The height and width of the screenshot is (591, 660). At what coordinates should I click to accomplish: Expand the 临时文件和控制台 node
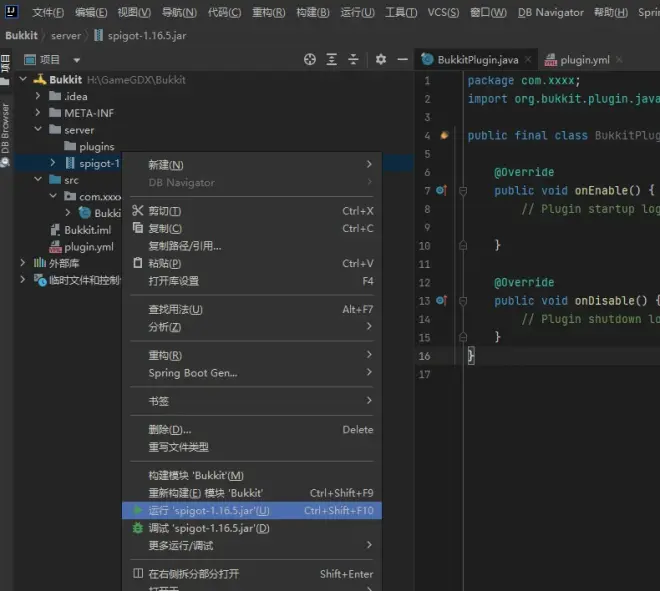point(23,280)
